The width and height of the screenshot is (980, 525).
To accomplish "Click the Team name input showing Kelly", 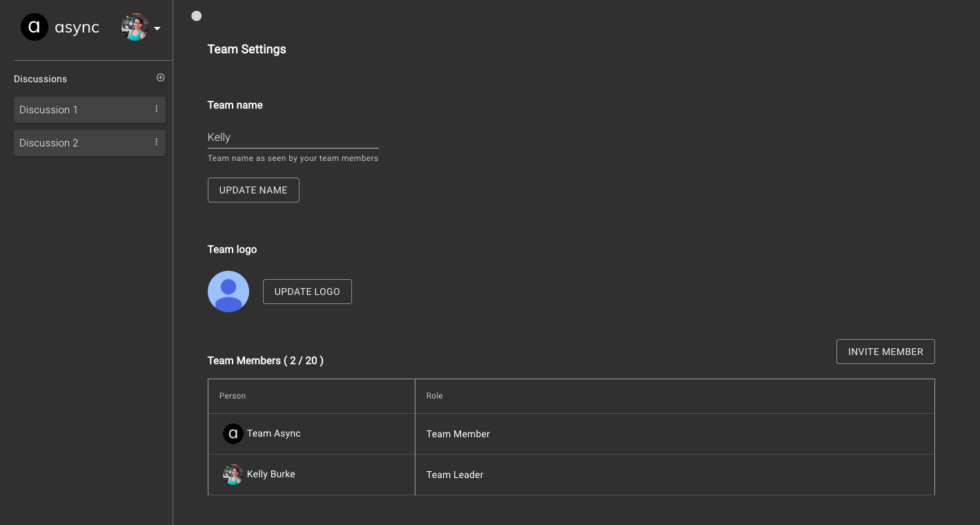I will (293, 137).
